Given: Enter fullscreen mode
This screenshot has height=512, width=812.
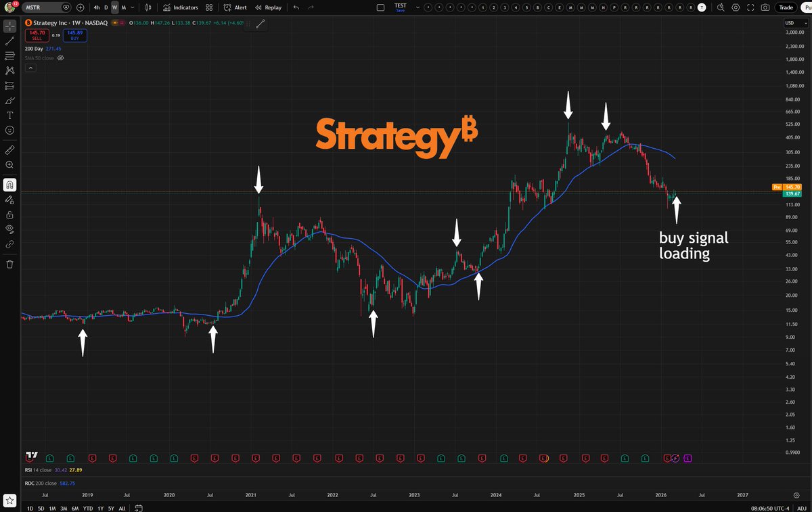Looking at the screenshot, I should 750,7.
